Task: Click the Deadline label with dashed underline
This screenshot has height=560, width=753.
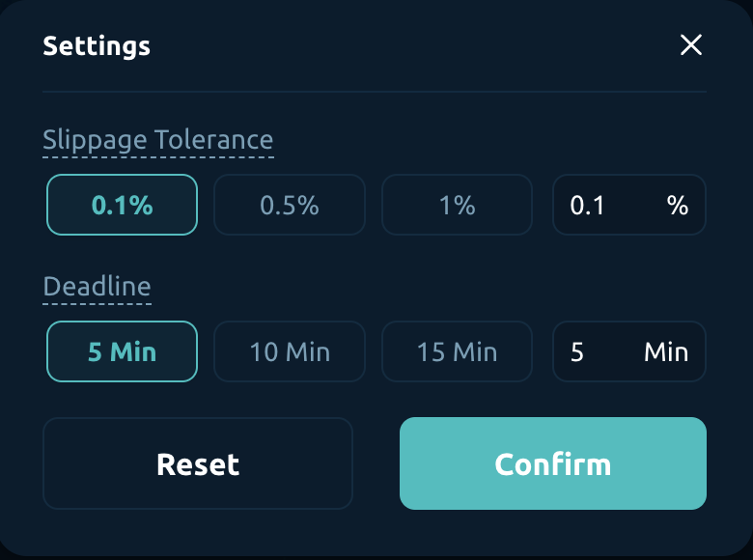Action: [97, 287]
